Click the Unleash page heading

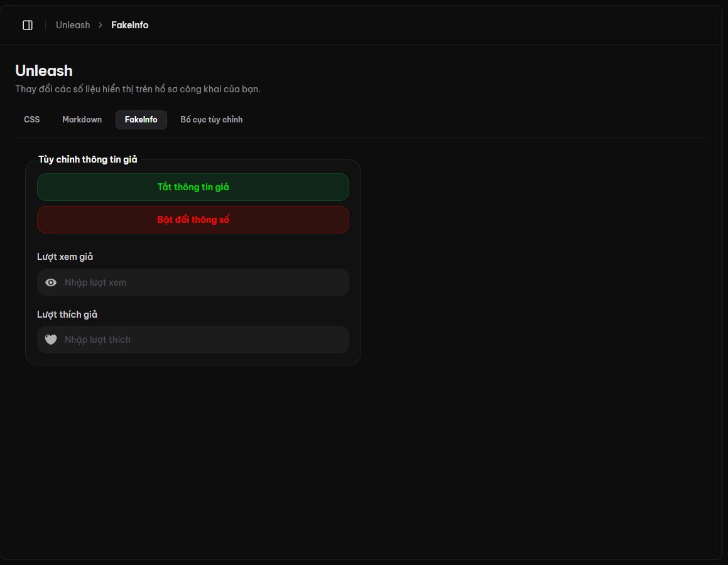coord(44,70)
